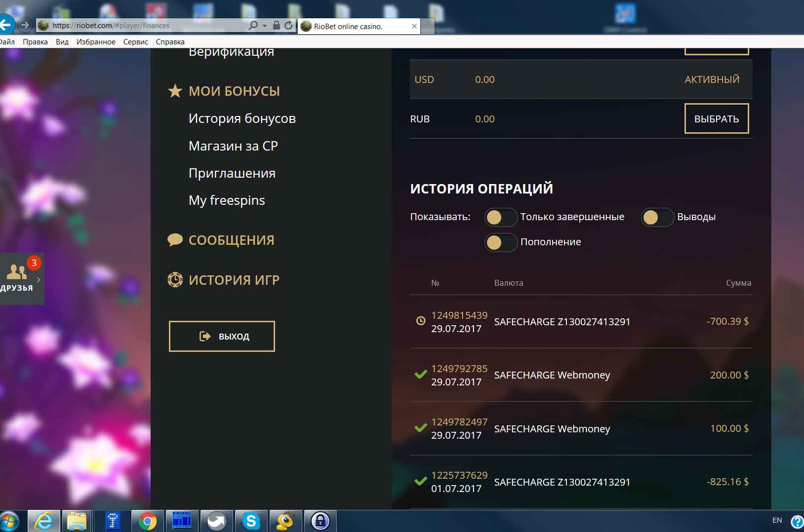Click the EN language indicator
This screenshot has width=804, height=532.
777,521
